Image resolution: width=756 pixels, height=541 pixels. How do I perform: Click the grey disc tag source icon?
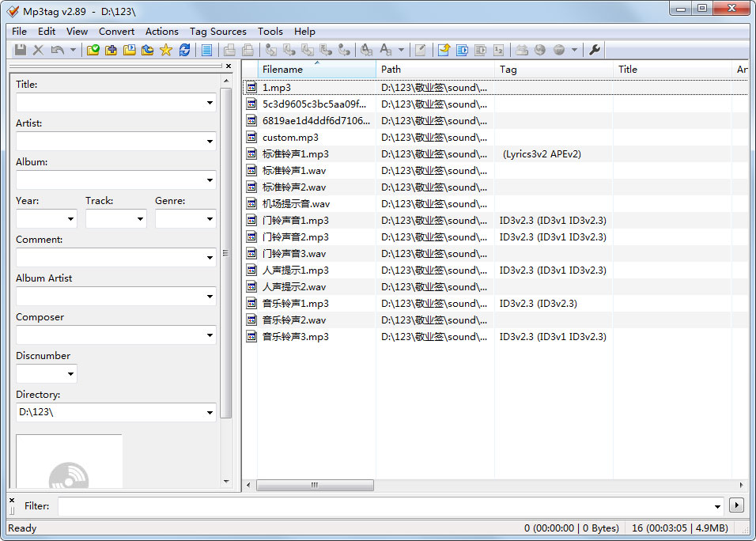(x=559, y=50)
